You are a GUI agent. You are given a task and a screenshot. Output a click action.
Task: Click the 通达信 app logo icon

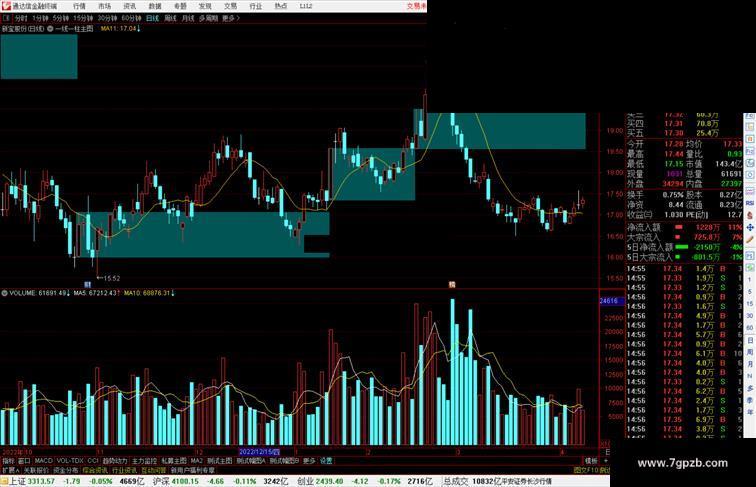coord(6,6)
